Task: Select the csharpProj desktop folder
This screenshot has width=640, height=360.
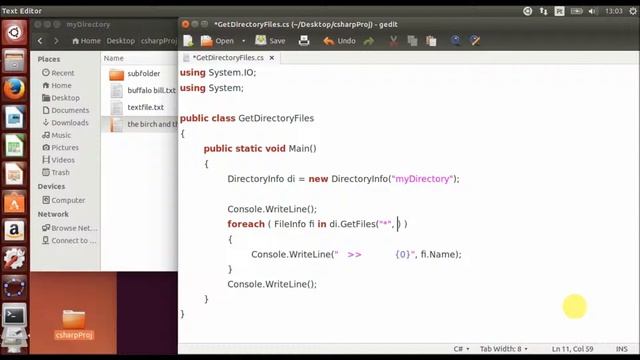Action: coord(74,324)
